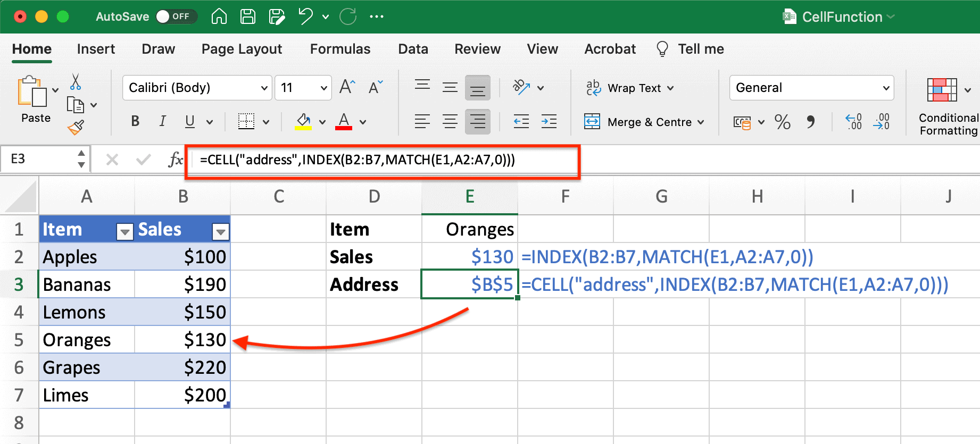This screenshot has height=444, width=980.
Task: Toggle AutoSave switch
Action: [177, 16]
